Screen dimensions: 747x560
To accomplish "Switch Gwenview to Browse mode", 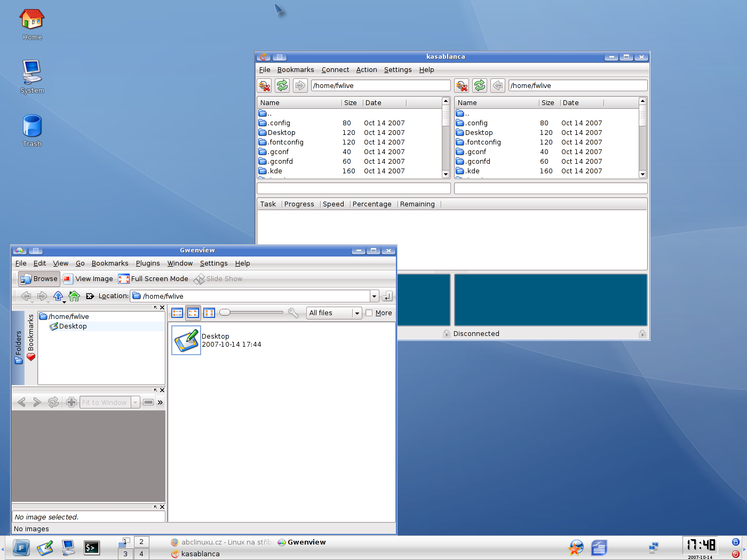I will coord(39,279).
